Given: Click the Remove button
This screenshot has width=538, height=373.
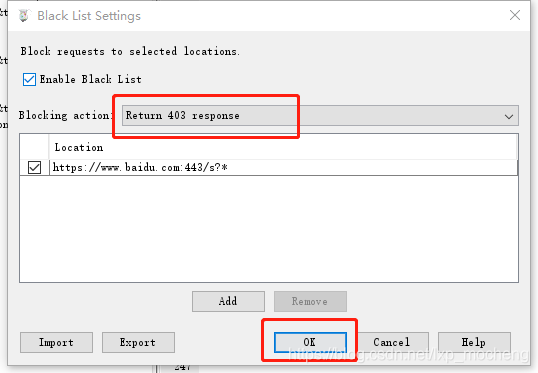Looking at the screenshot, I should (310, 301).
